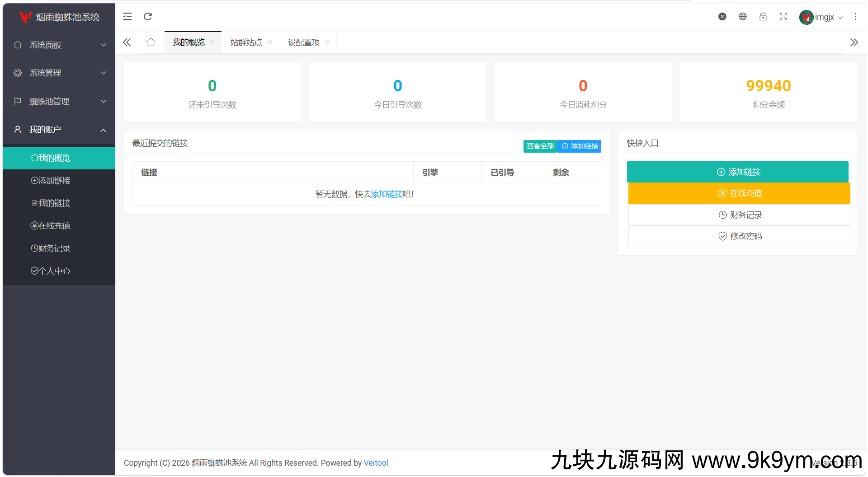This screenshot has height=477, width=868.
Task: Click the 烟雨蜘蛛池系统 logo
Action: click(x=59, y=17)
